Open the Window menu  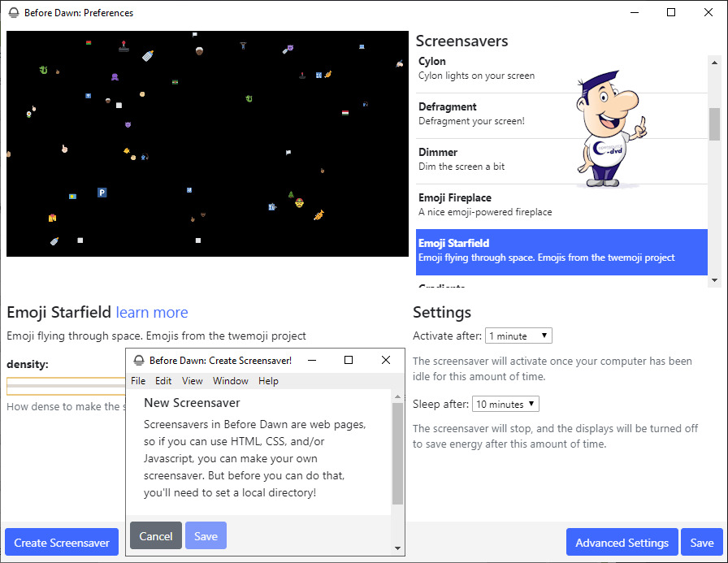tap(231, 381)
